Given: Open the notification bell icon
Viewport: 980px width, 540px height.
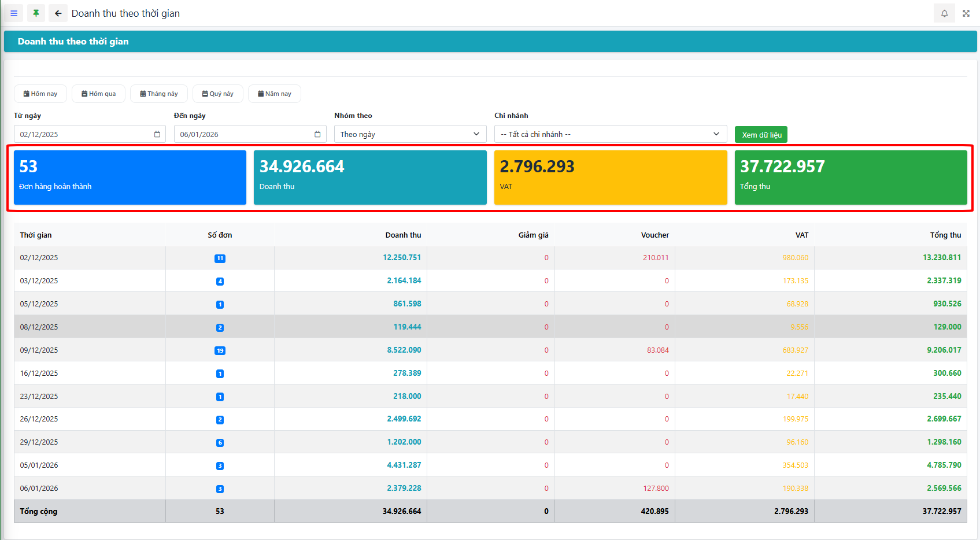Looking at the screenshot, I should tap(944, 13).
